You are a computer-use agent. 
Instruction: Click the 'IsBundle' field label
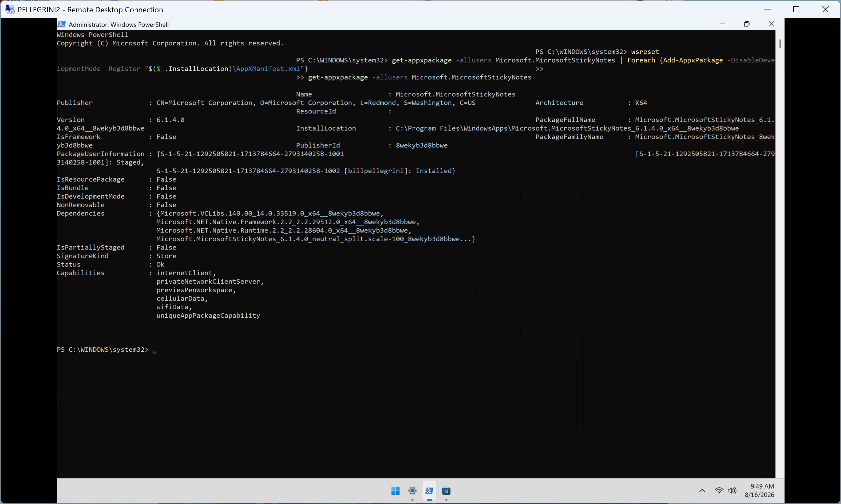pos(73,188)
